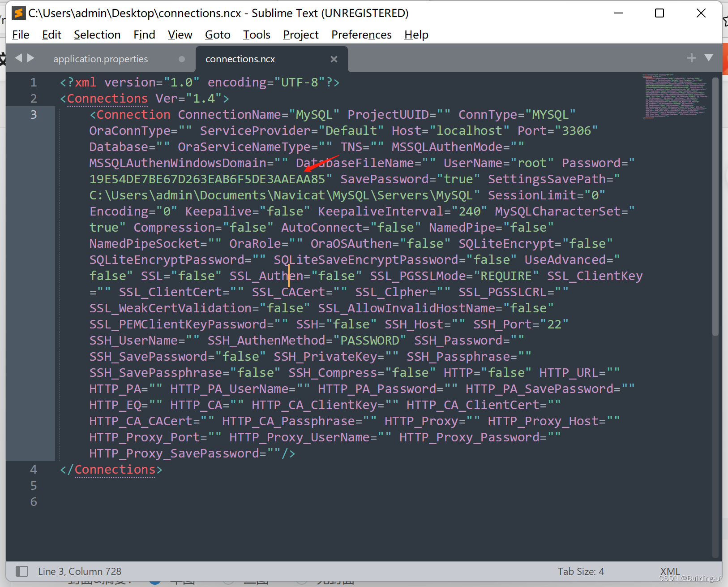Go to the previous tab with left arrow
The image size is (728, 587).
click(x=18, y=58)
